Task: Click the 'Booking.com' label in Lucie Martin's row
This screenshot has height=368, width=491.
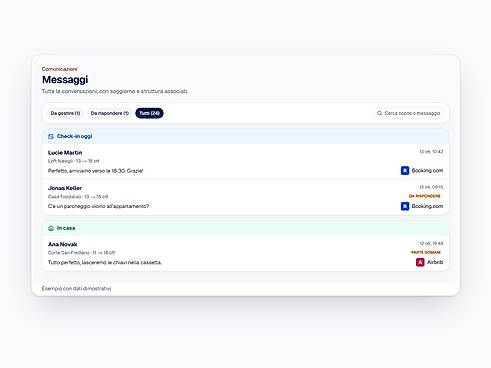Action: point(427,171)
